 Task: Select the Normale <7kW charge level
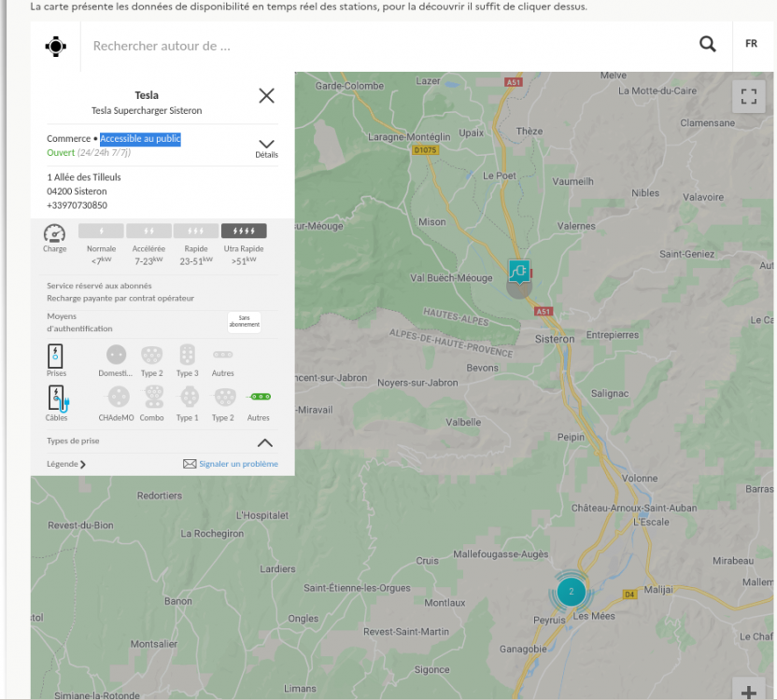coord(101,231)
